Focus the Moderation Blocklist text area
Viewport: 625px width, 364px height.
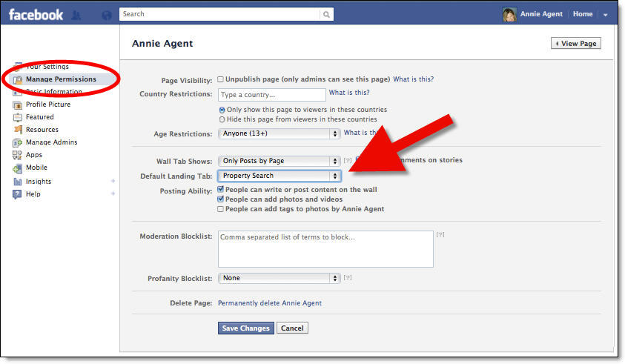click(325, 249)
